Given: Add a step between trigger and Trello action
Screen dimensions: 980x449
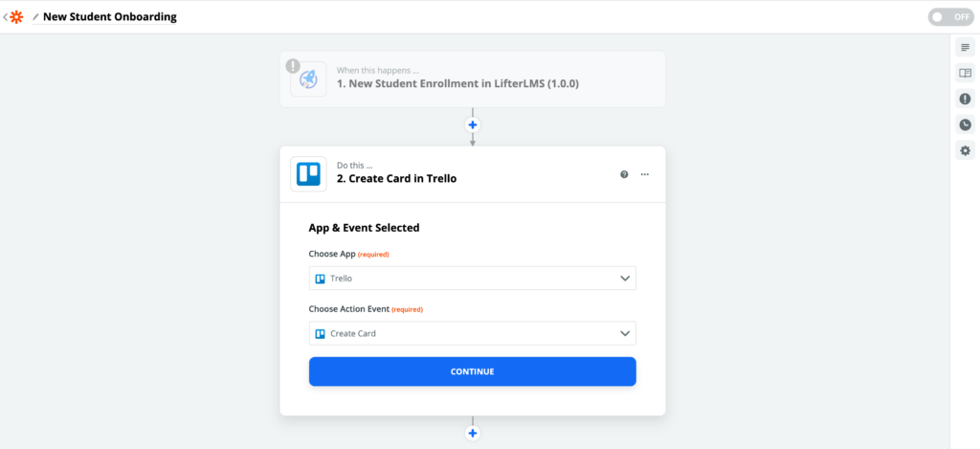Looking at the screenshot, I should pos(473,125).
